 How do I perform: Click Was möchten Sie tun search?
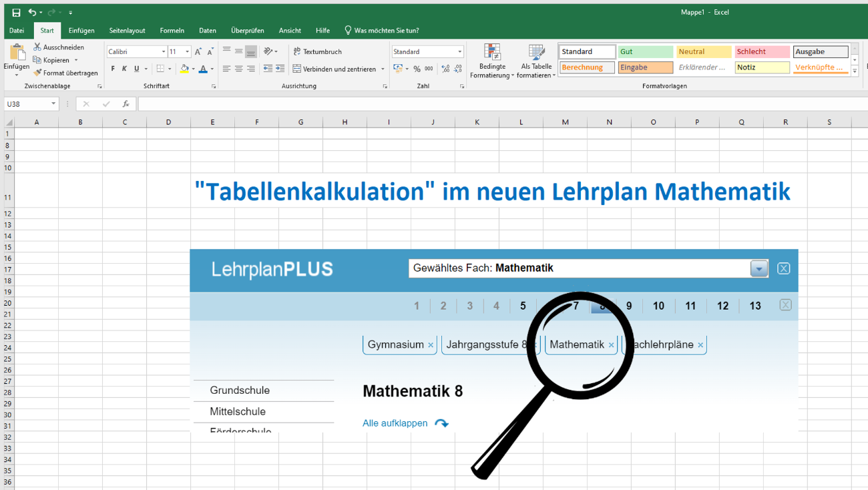[x=381, y=31]
